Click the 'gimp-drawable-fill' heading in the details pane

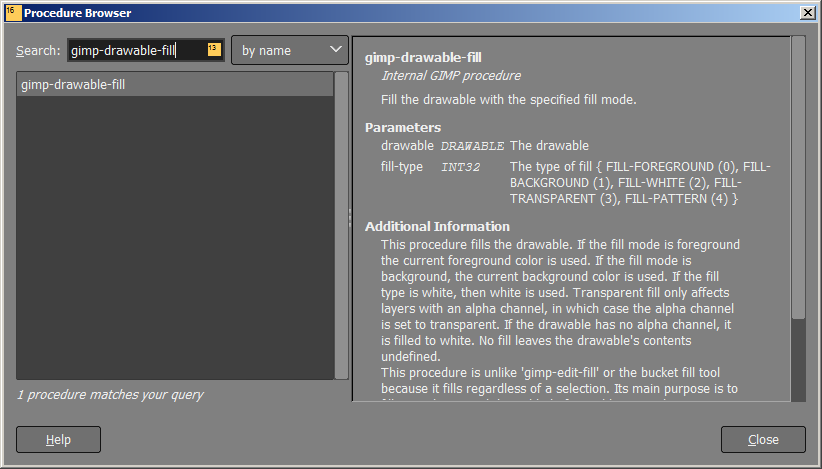click(423, 58)
